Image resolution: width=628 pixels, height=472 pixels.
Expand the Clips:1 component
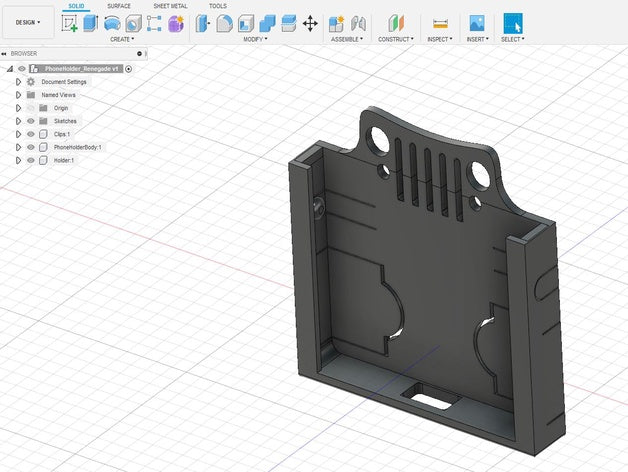[18, 134]
